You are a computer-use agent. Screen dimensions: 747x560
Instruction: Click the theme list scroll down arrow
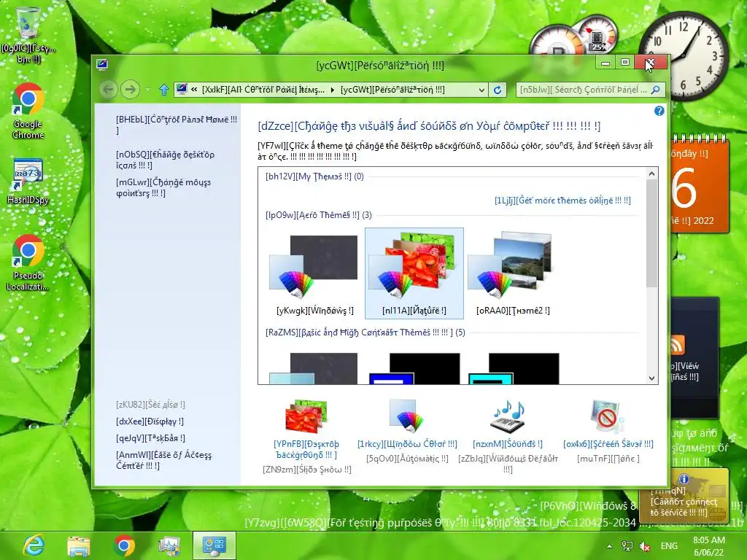tap(651, 378)
